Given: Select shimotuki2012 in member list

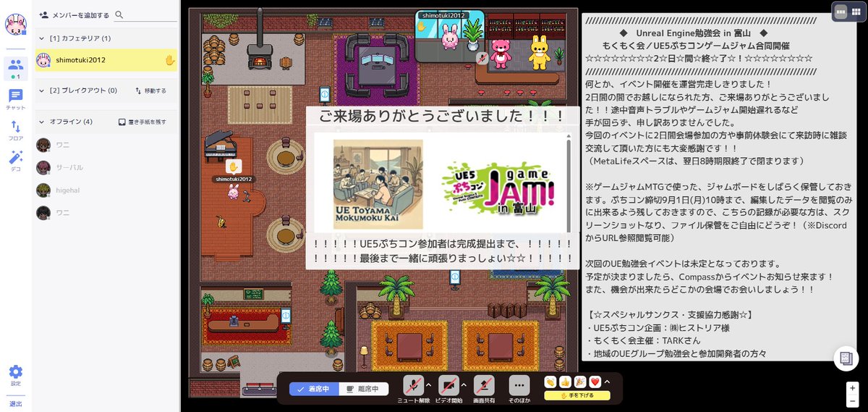Looking at the screenshot, I should coord(106,60).
